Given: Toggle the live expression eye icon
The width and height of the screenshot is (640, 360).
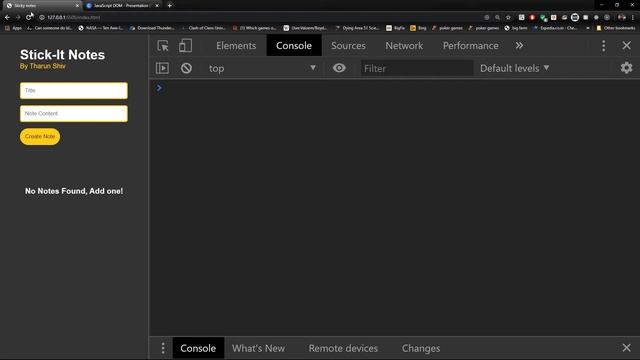Looking at the screenshot, I should 339,68.
